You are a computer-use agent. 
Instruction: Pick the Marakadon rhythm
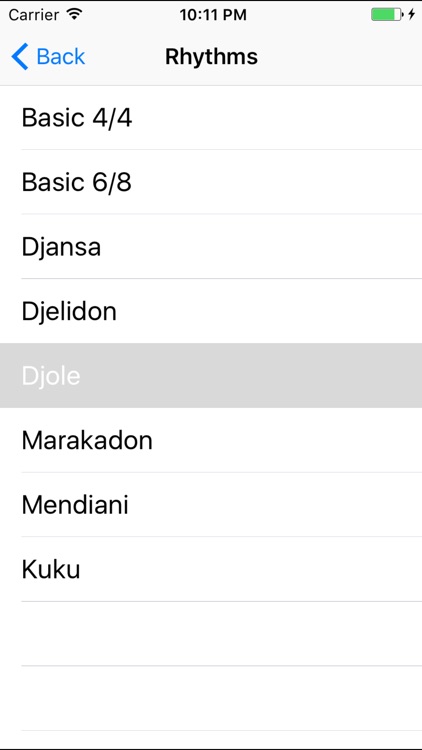click(211, 440)
